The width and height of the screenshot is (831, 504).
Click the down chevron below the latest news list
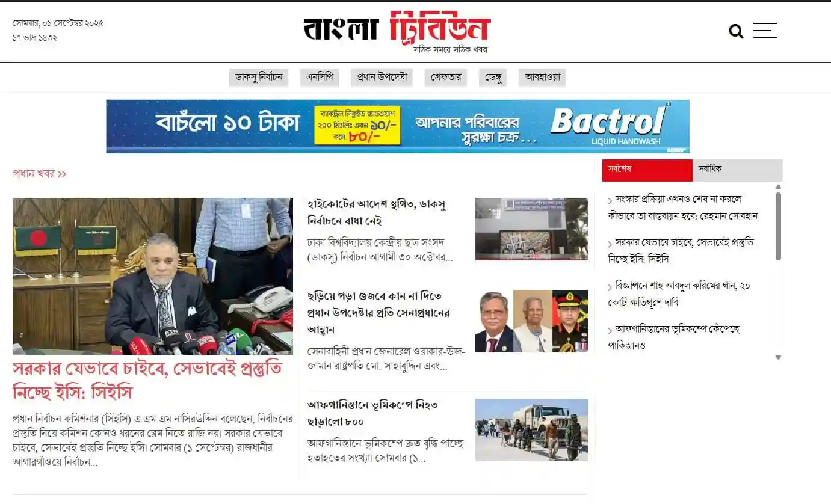coord(779,357)
